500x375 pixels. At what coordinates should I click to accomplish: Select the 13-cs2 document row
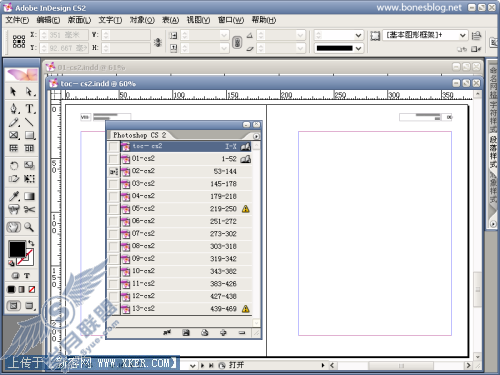pos(185,309)
